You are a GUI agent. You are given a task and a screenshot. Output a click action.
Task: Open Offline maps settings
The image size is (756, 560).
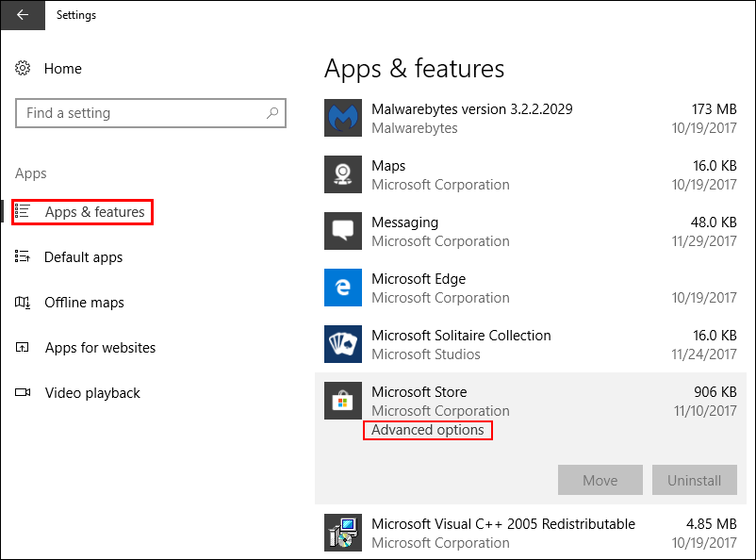click(85, 303)
